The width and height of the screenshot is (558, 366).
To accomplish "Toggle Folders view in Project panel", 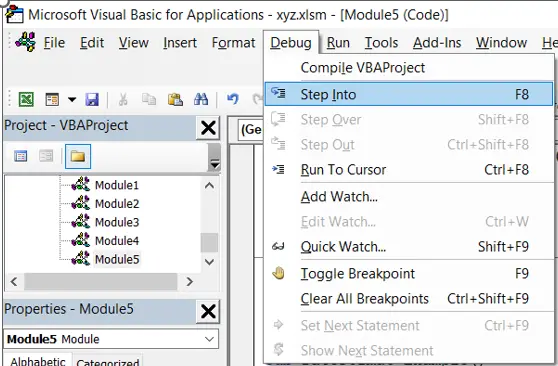I will (x=78, y=156).
